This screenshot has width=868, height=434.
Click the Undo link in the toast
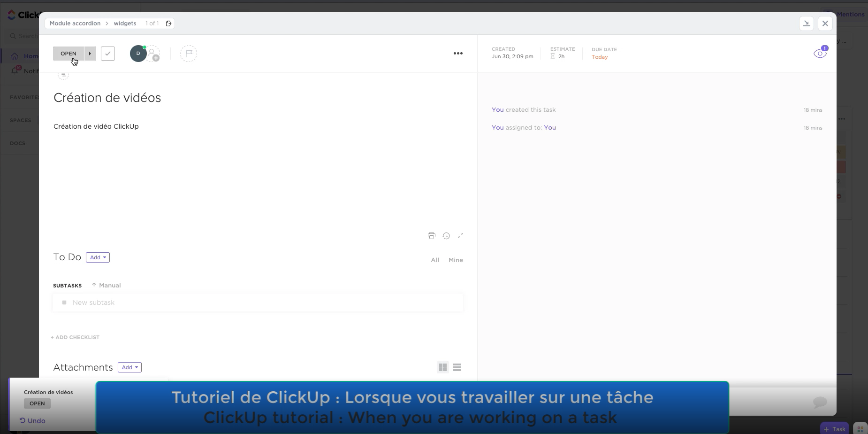pos(32,421)
